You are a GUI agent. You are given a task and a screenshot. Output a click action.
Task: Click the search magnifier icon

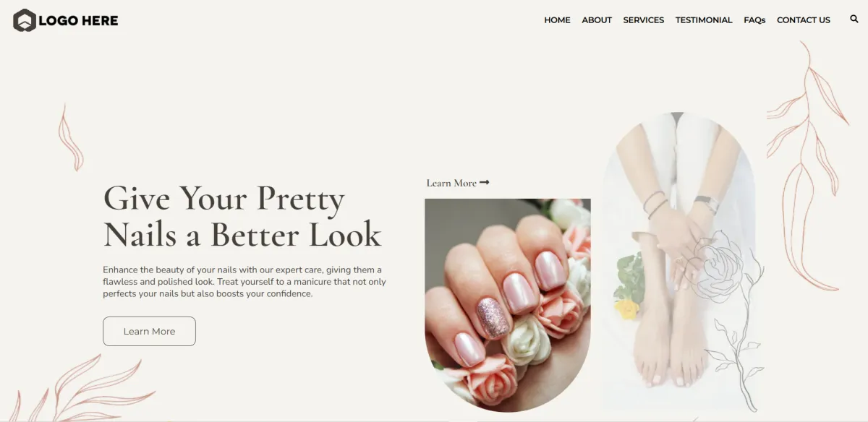854,20
